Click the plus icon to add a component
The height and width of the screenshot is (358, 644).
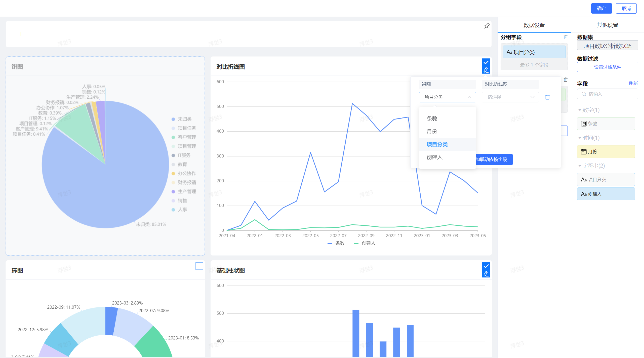click(21, 34)
